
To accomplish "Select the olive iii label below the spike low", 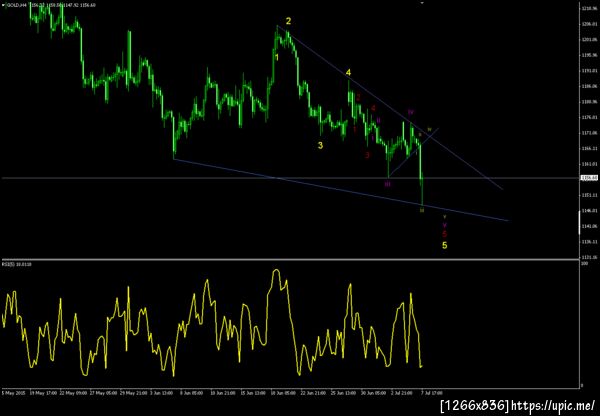I will (x=422, y=210).
